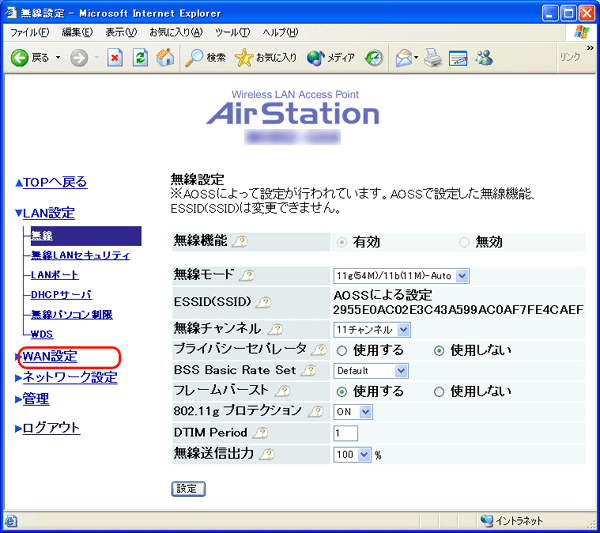Click the DTIM Period input field
This screenshot has height=533, width=600.
pyautogui.click(x=345, y=433)
